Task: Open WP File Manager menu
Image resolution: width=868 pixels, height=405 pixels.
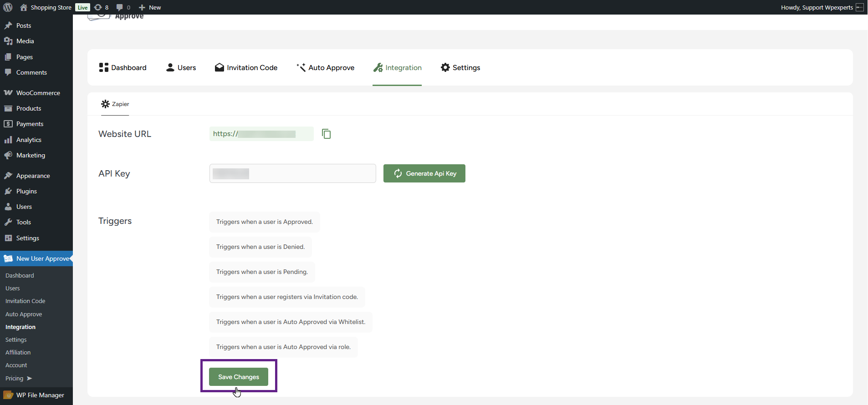Action: (x=40, y=395)
